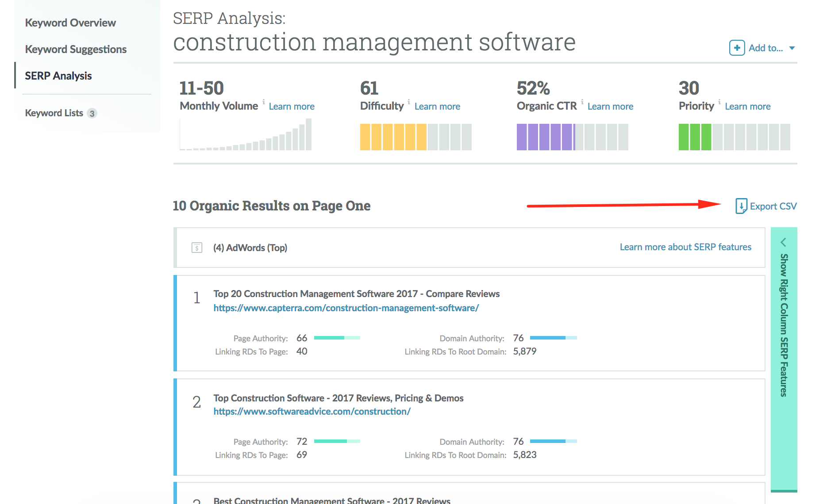The height and width of the screenshot is (504, 831).
Task: Click chevron atop the SERP Features panel
Action: click(x=783, y=242)
